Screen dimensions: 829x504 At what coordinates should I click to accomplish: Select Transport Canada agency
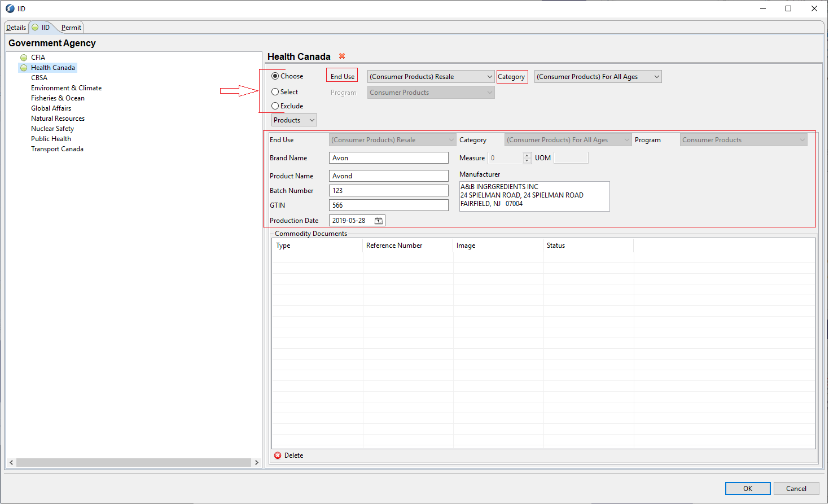click(57, 149)
